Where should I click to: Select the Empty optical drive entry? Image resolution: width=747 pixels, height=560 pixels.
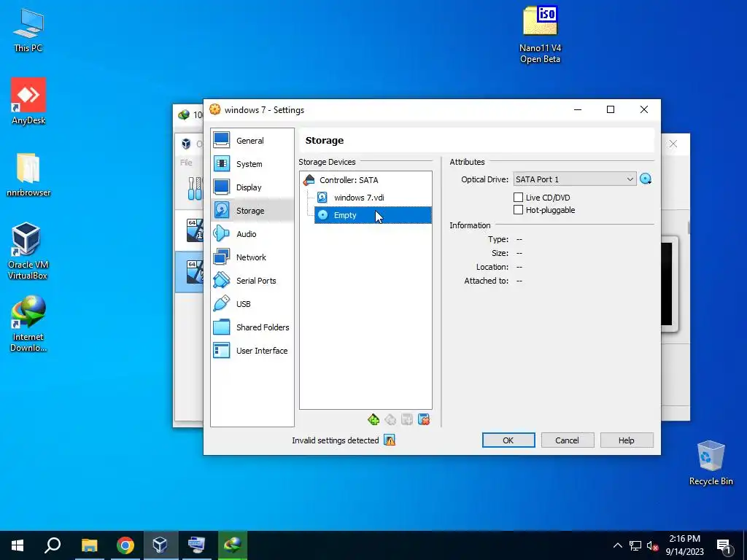(373, 215)
